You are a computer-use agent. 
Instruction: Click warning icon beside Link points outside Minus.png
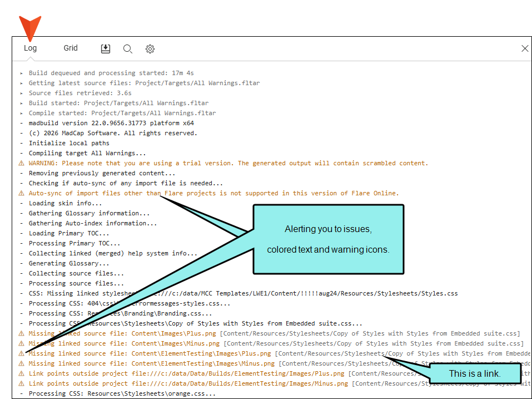[x=21, y=384]
